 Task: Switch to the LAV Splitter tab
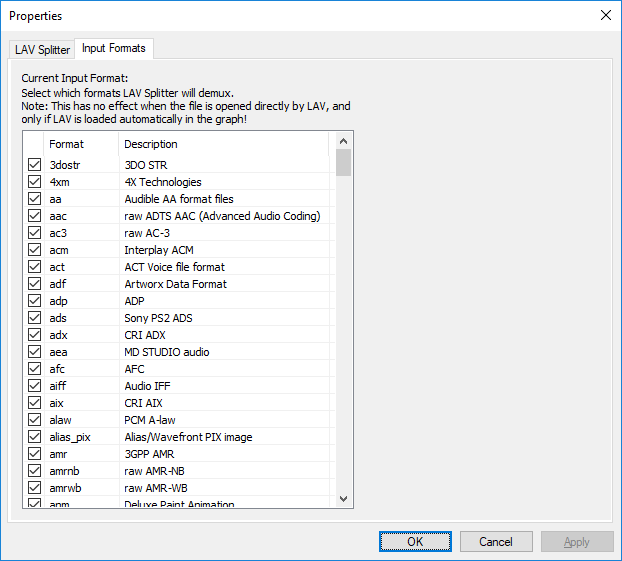click(x=42, y=50)
